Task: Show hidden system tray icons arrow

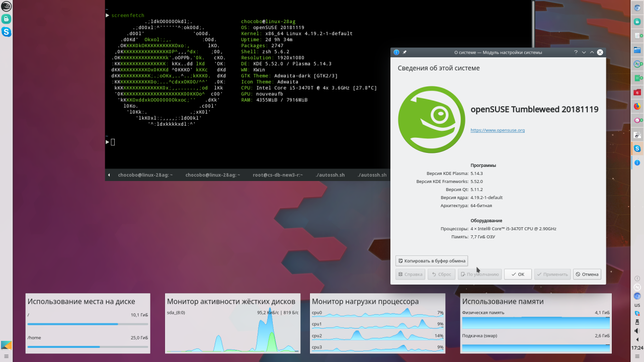Action: (x=637, y=338)
